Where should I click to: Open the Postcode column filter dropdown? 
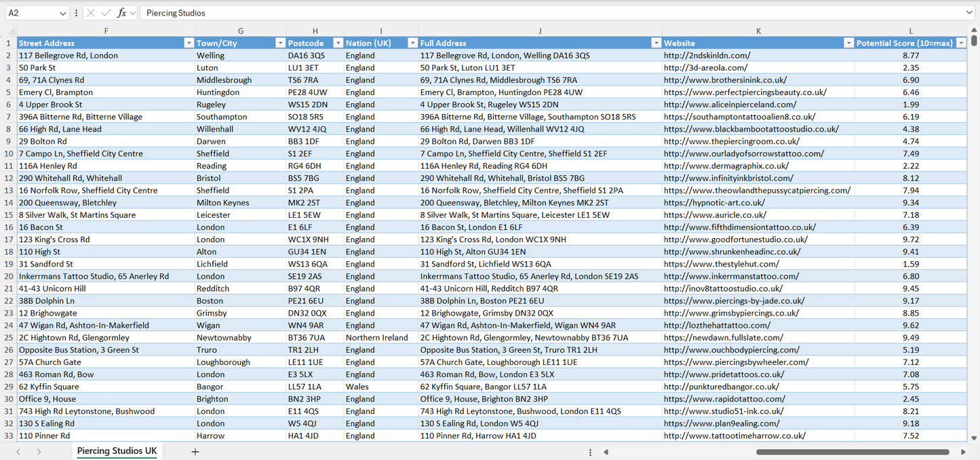coord(337,43)
